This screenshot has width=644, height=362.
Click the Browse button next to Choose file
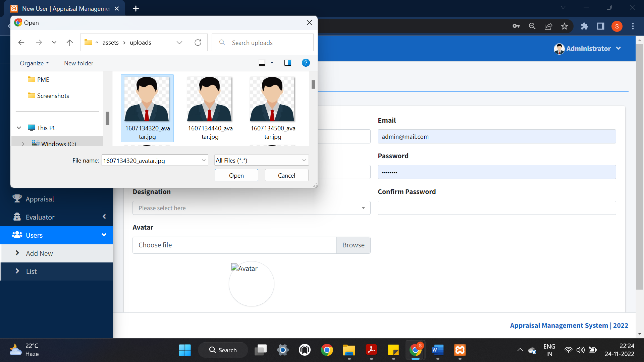[x=353, y=245]
